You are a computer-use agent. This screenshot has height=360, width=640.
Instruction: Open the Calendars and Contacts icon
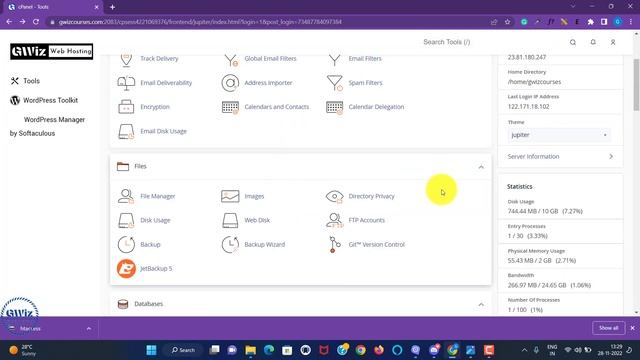[230, 107]
